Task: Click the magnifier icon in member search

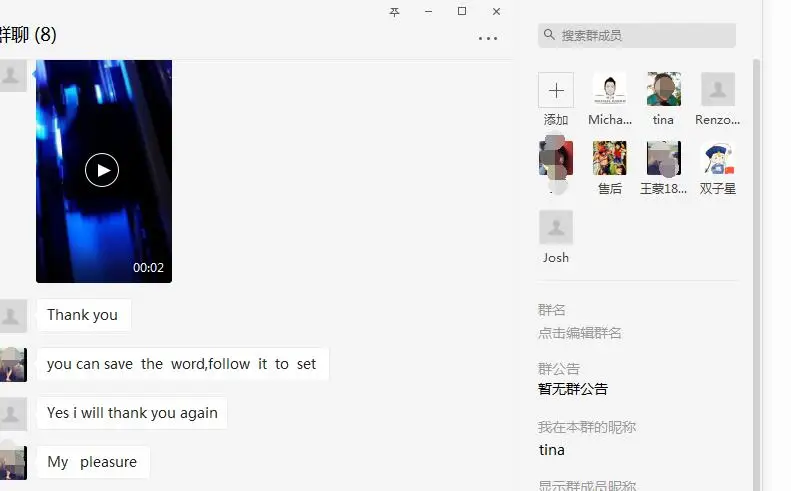Action: (x=549, y=34)
